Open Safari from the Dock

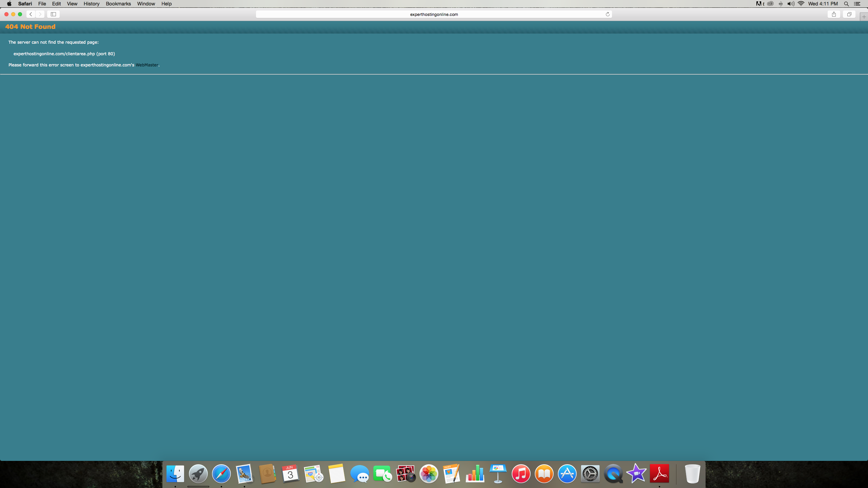(221, 473)
